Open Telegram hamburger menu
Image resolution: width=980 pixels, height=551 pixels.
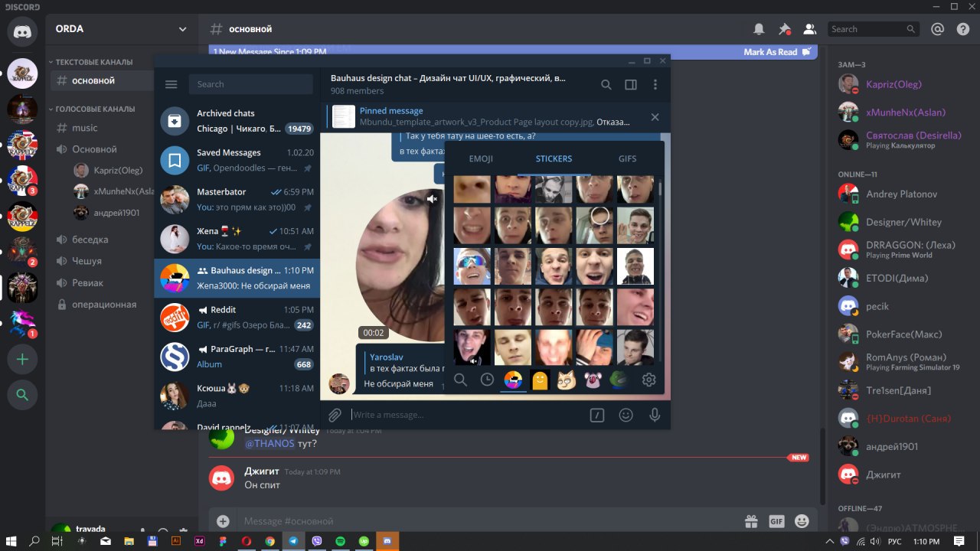[x=171, y=84]
